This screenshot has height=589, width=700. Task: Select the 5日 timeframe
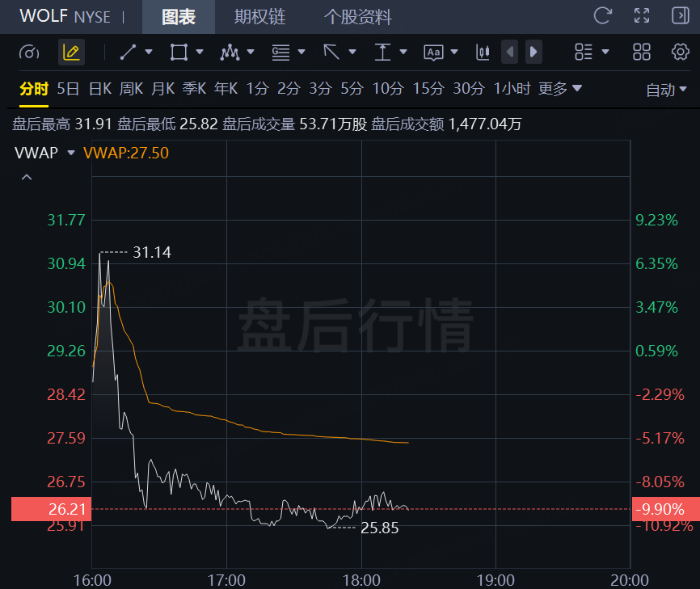(x=68, y=88)
